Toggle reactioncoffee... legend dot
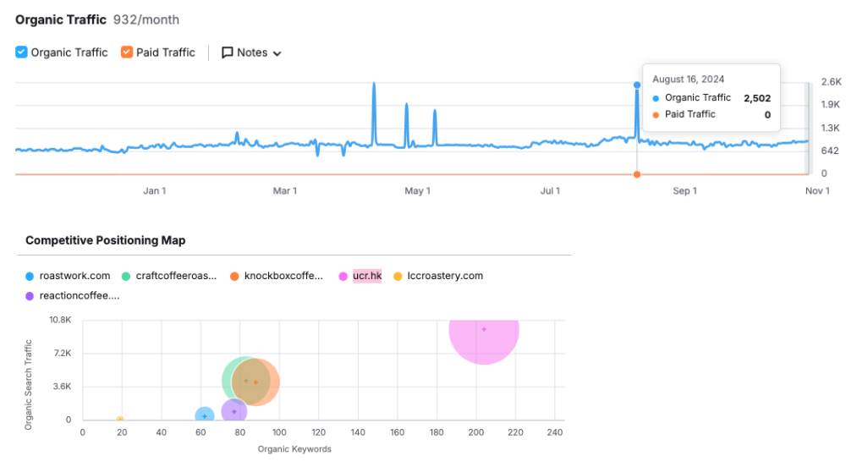The image size is (868, 467). pos(30,296)
